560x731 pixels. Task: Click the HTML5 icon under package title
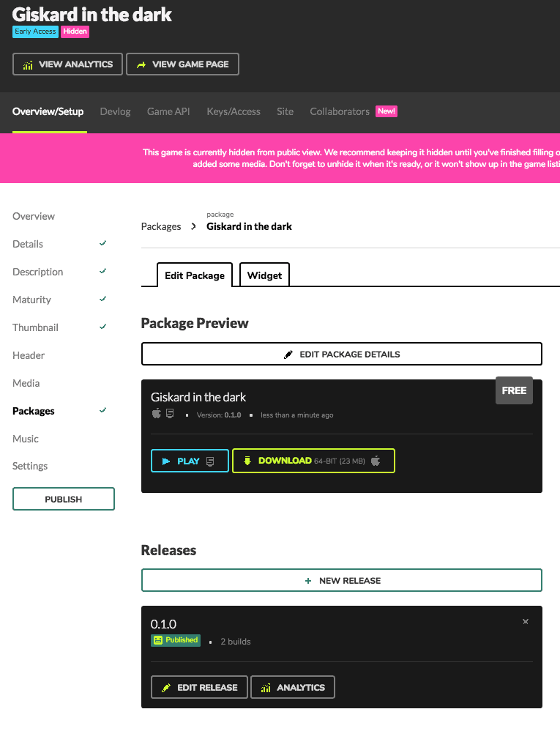(170, 414)
